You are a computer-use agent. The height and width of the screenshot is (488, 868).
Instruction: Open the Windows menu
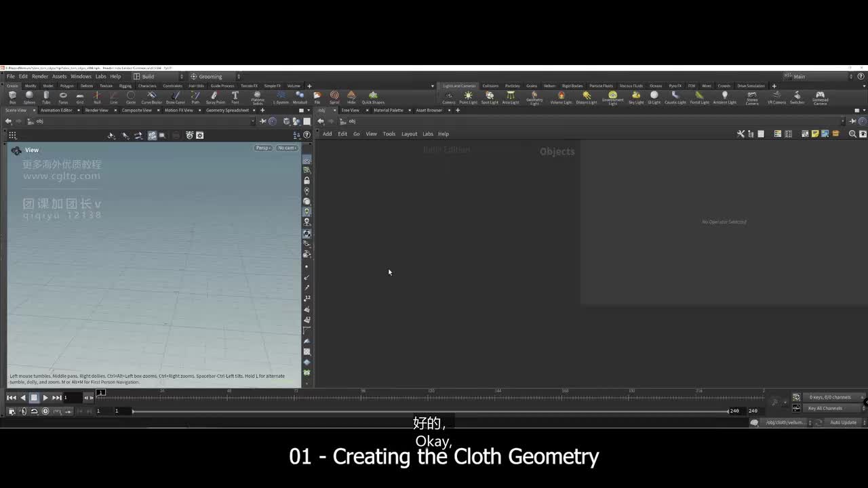click(81, 77)
